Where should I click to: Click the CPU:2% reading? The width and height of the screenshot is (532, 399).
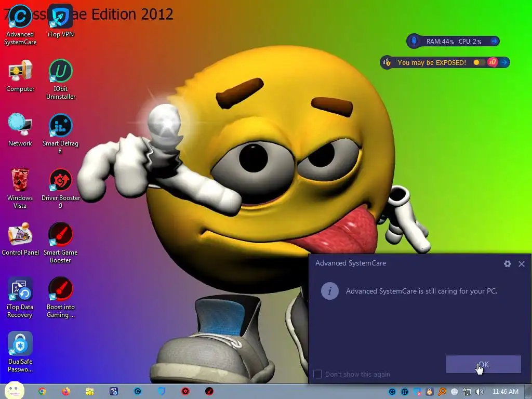click(470, 42)
